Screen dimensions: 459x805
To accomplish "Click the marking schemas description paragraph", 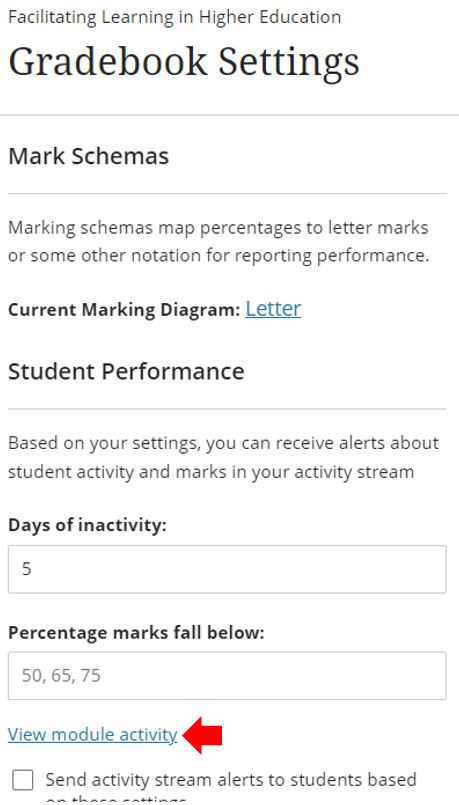I will pos(219,241).
